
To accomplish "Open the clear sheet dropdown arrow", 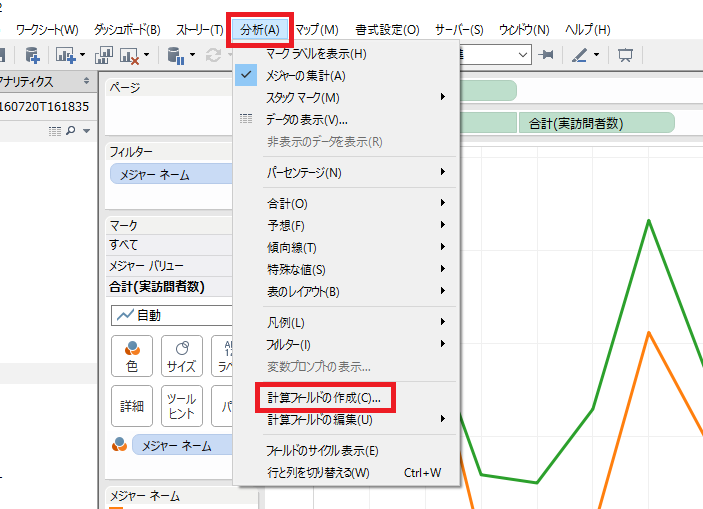I will pos(147,55).
